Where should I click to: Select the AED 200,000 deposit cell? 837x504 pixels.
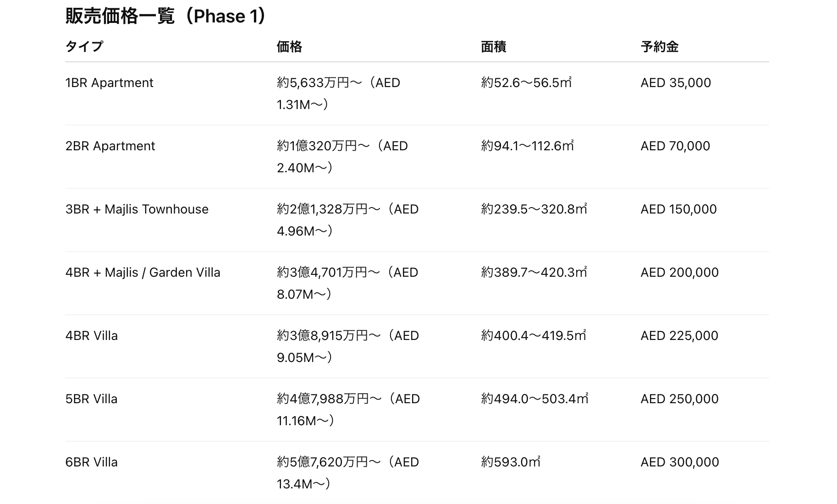coord(679,273)
